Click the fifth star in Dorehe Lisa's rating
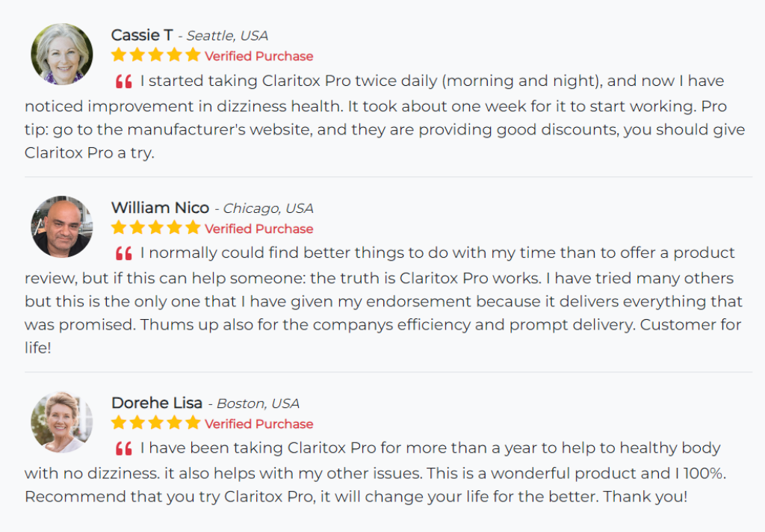This screenshot has width=765, height=532. click(x=193, y=423)
